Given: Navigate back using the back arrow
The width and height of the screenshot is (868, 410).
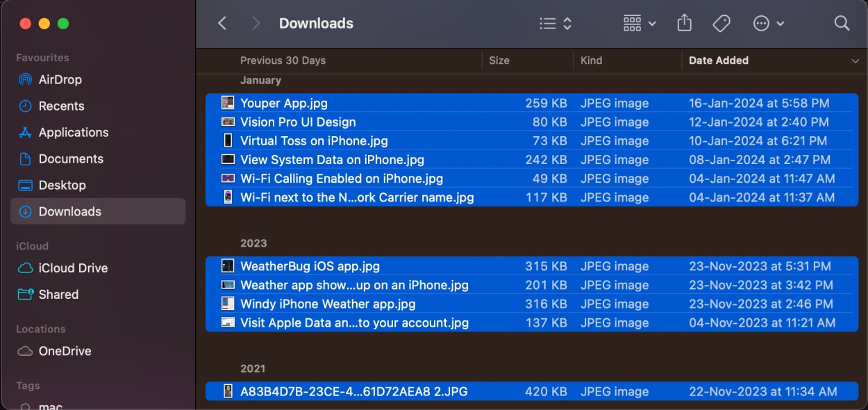Looking at the screenshot, I should tap(222, 23).
